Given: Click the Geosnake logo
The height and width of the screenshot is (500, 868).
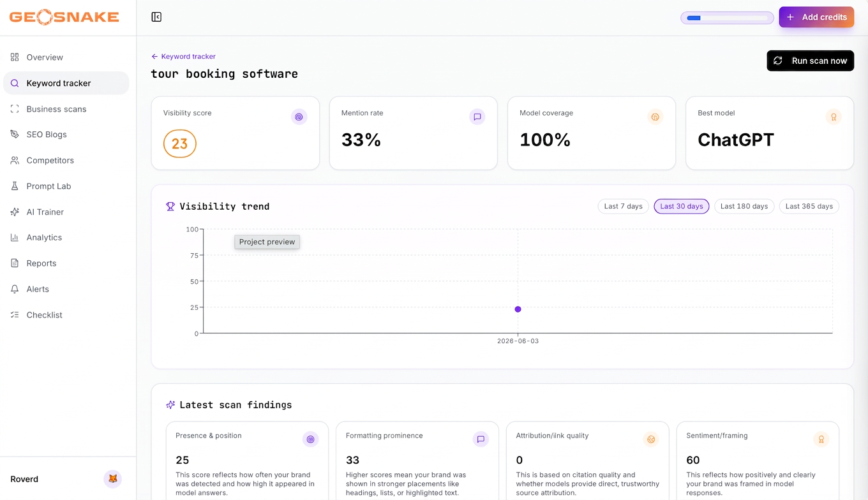Looking at the screenshot, I should (x=64, y=17).
